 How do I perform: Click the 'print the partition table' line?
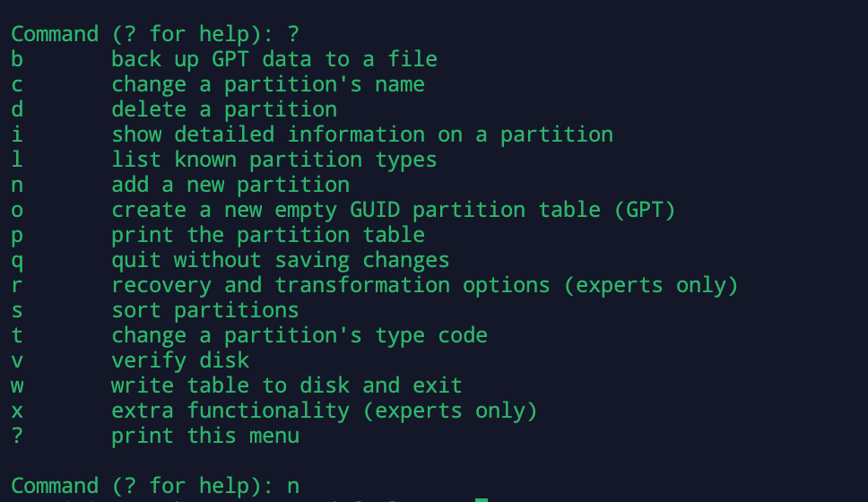(267, 235)
